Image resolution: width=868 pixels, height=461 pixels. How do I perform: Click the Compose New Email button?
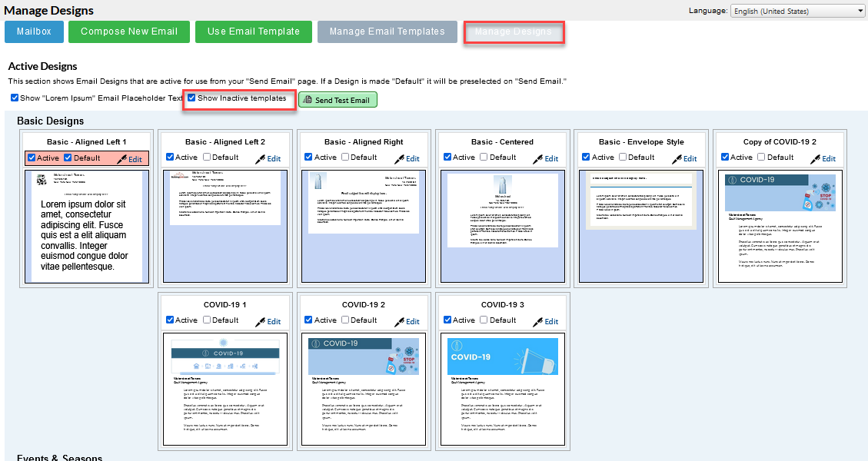point(128,32)
